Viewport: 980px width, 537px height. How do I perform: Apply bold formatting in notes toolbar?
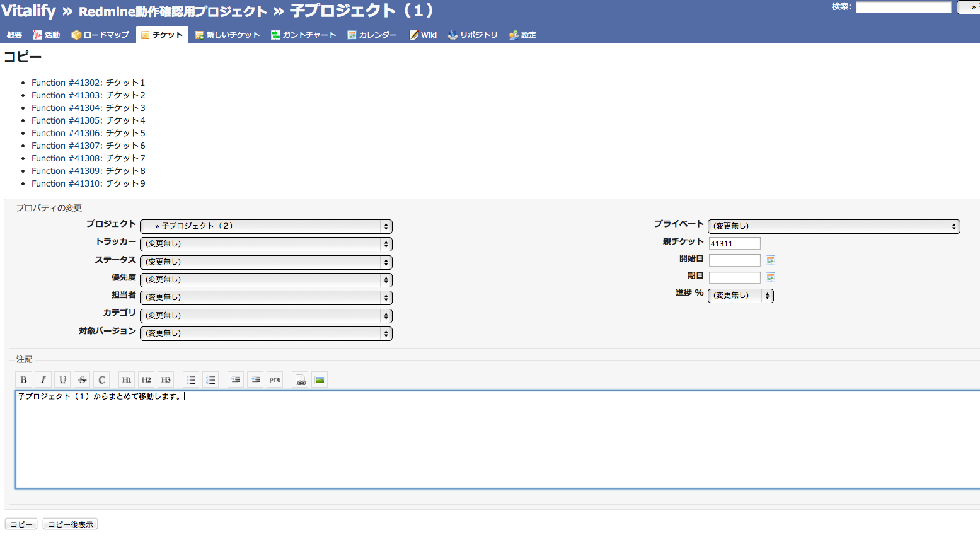tap(23, 379)
